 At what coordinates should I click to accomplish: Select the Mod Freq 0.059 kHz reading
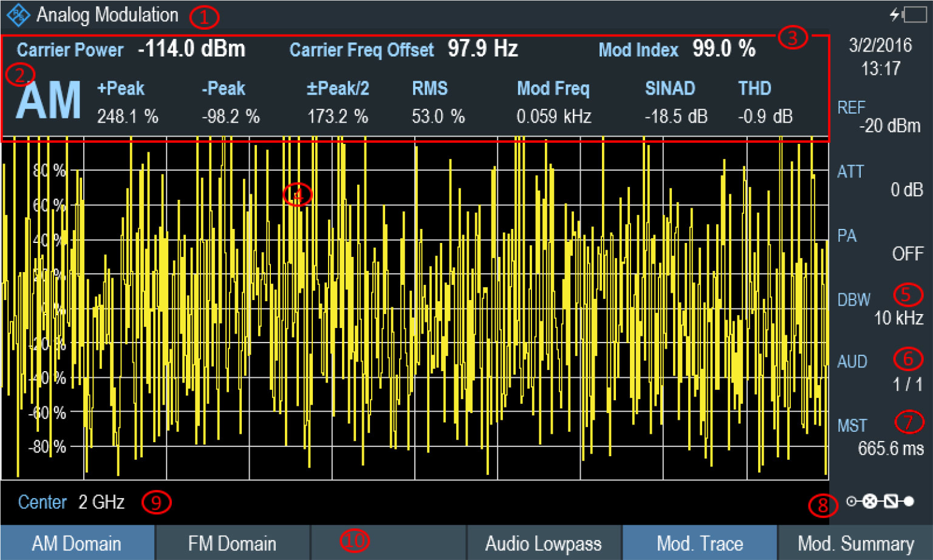(x=554, y=102)
